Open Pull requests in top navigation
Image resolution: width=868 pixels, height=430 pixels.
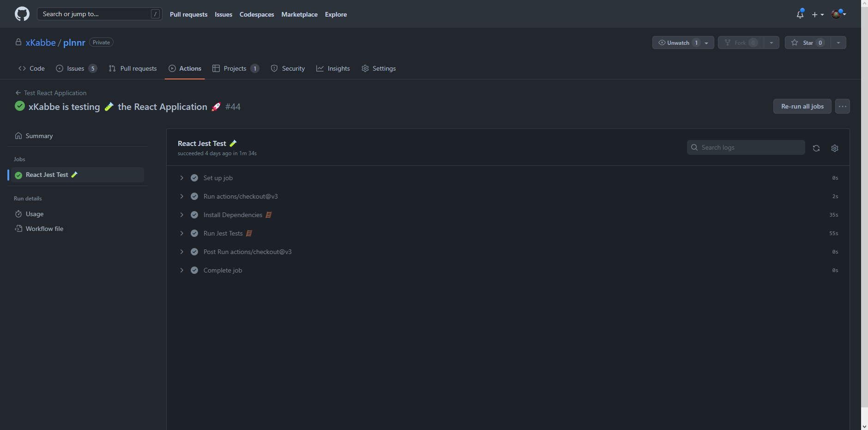coord(188,14)
